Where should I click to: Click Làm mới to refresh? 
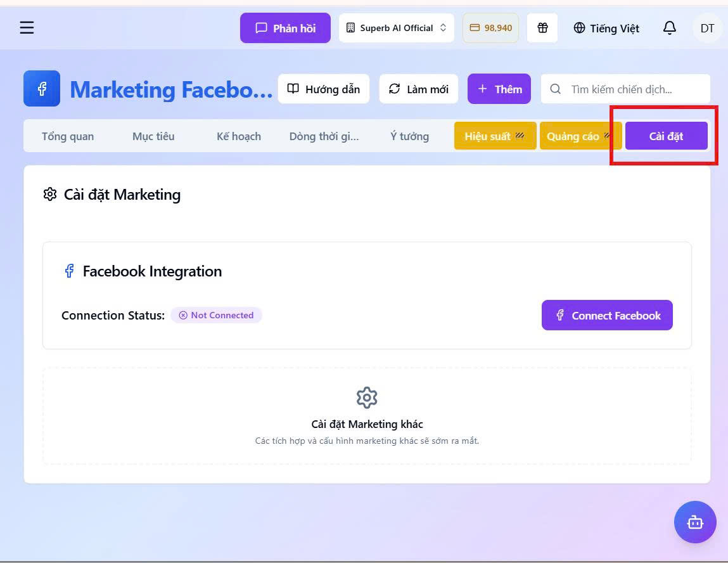tap(419, 89)
